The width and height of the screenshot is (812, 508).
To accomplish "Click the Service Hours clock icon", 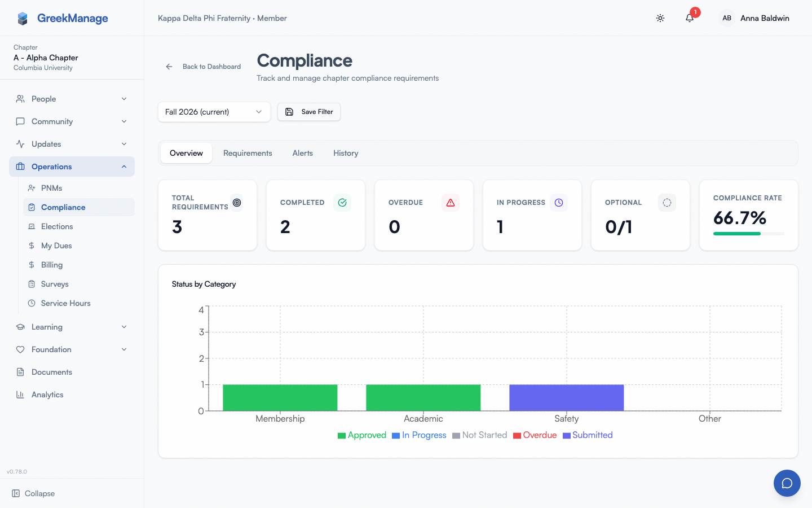I will tap(32, 303).
